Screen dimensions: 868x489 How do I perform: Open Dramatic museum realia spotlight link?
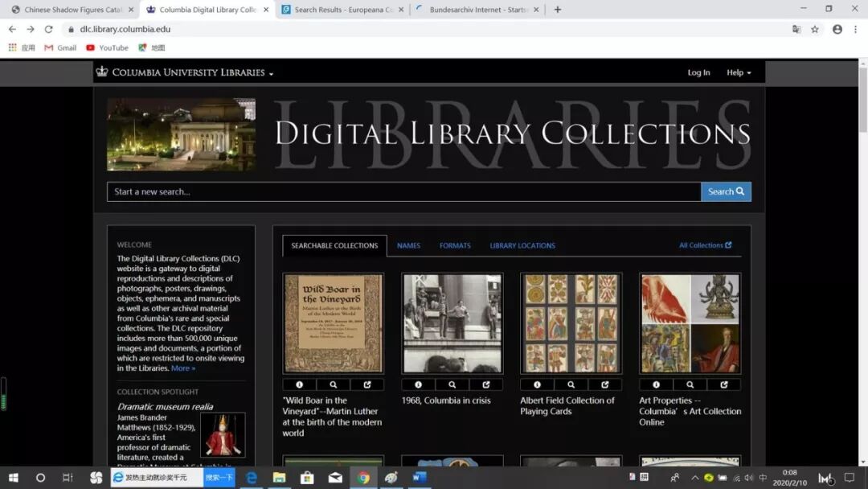point(165,406)
